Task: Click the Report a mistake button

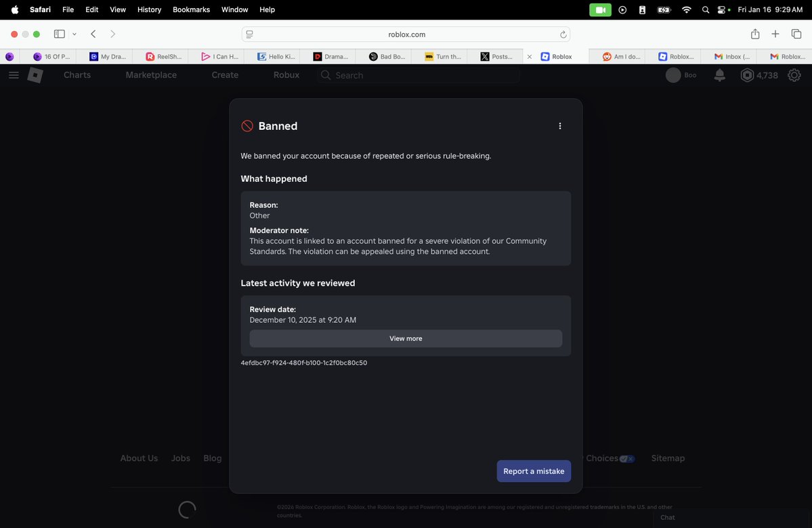Action: [534, 471]
